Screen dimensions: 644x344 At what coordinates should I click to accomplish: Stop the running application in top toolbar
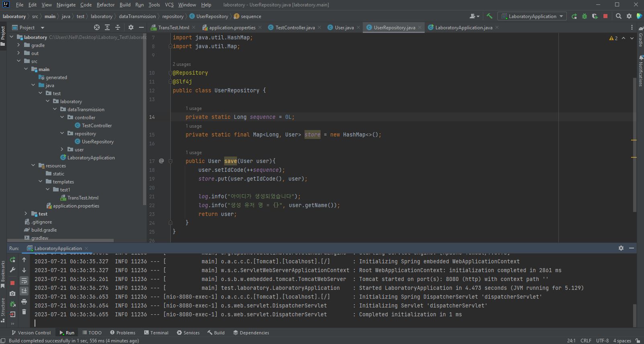coord(605,16)
